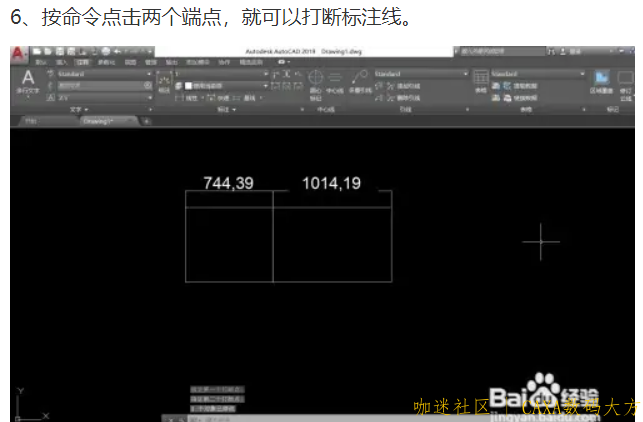Open the AutoCAD application menu (red A)
Image resolution: width=643 pixels, height=422 pixels.
[x=18, y=54]
